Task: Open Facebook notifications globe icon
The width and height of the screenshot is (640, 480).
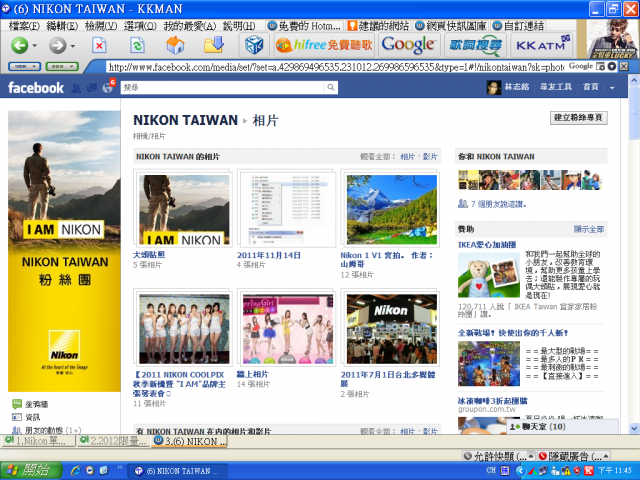Action: point(108,87)
